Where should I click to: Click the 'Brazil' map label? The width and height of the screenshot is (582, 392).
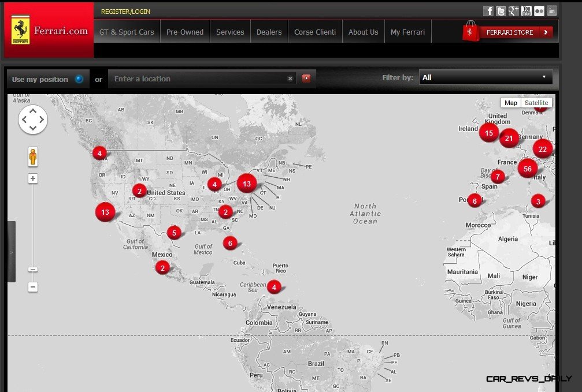coord(316,364)
